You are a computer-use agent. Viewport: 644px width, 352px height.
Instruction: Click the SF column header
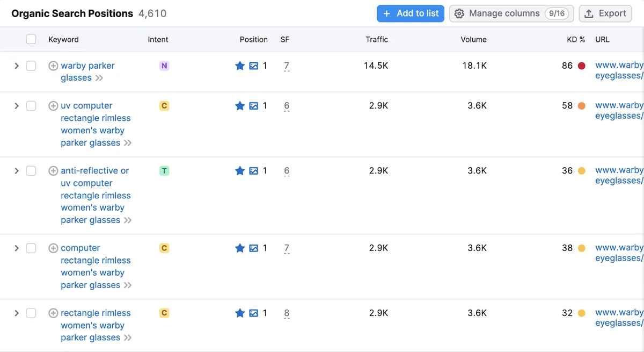(x=285, y=40)
